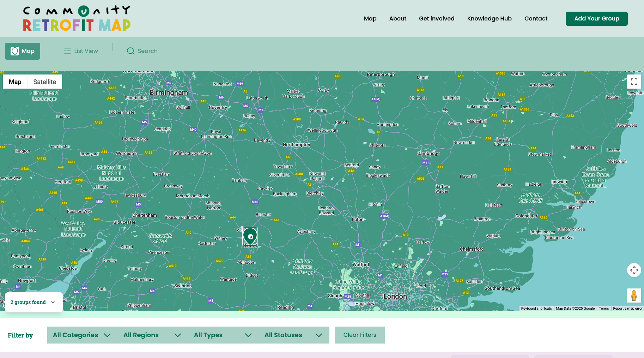Viewport: 644px width, 358px height.
Task: Click the pan control icon on the map
Action: point(634,270)
